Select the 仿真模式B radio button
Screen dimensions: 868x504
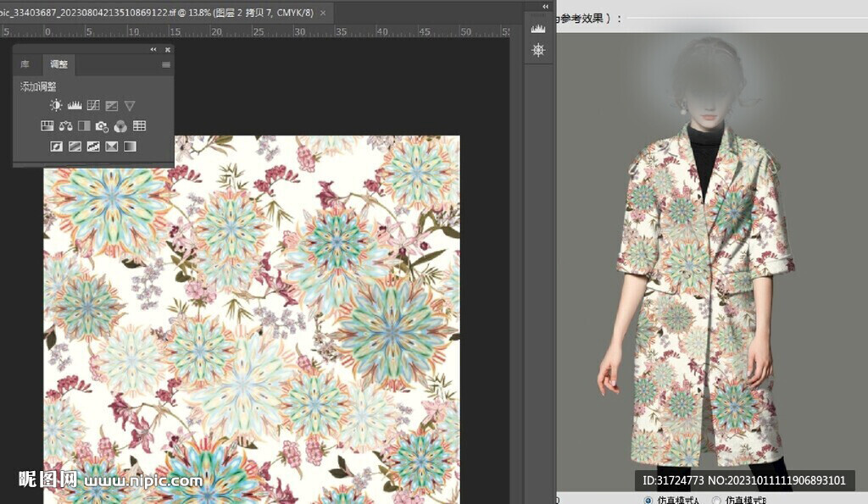point(717,500)
